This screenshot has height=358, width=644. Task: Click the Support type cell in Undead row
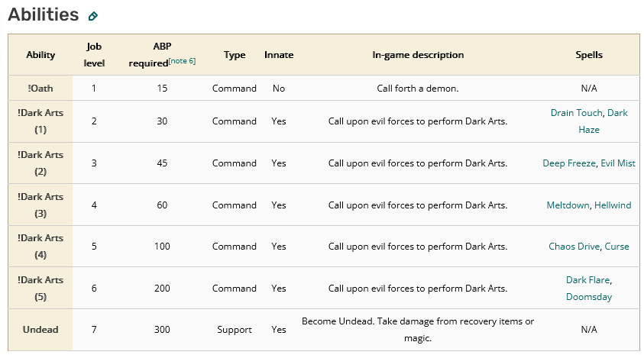click(x=234, y=330)
